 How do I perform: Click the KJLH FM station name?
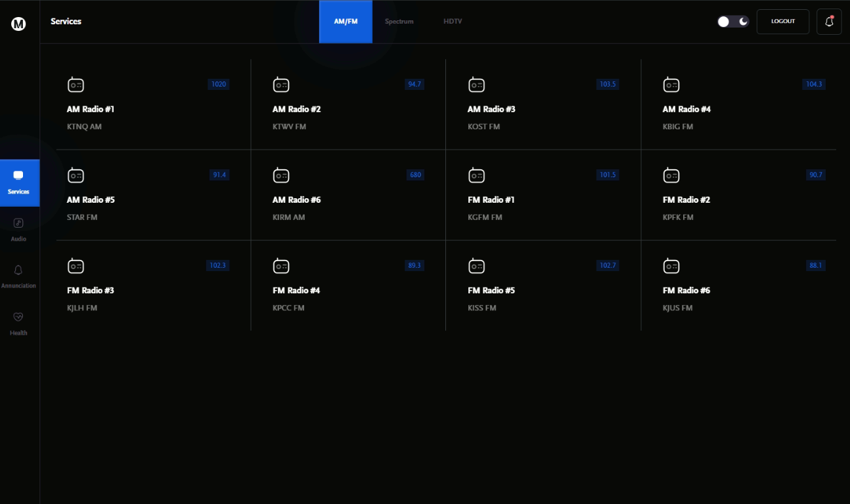82,308
